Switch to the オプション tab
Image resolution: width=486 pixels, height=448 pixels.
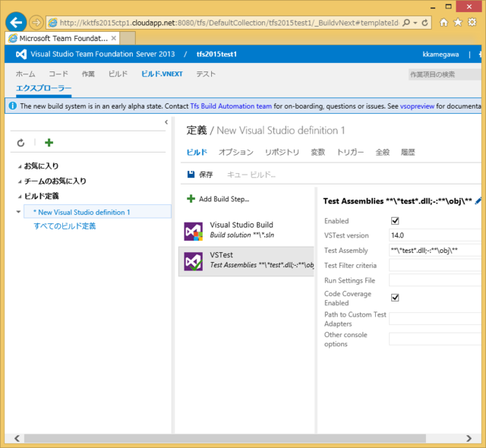236,152
